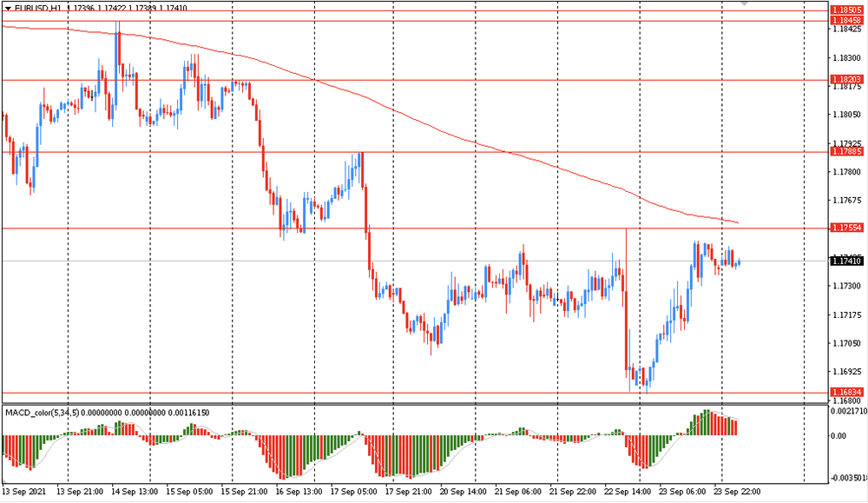Click 1.18425 on the price scale
The width and height of the screenshot is (868, 503).
(847, 29)
